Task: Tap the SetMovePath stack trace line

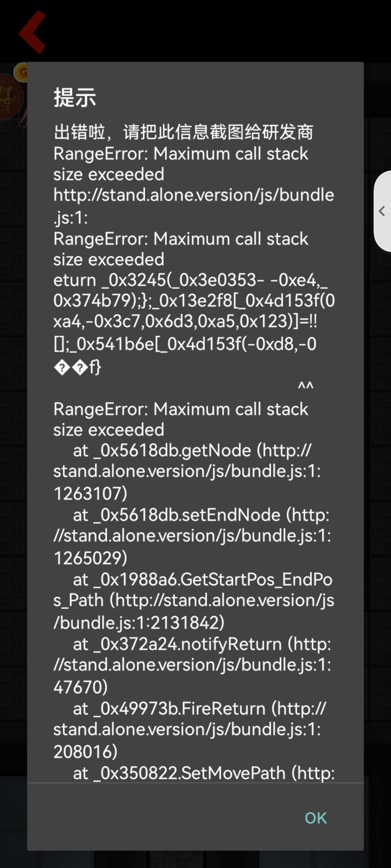Action: click(203, 773)
